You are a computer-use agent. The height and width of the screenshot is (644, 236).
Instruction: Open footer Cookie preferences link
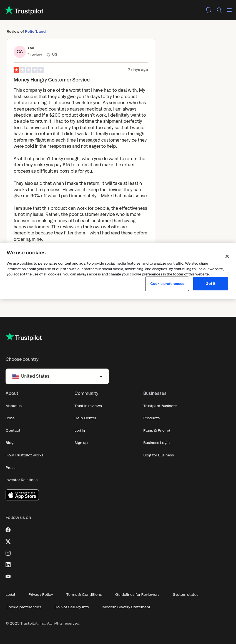[23, 607]
